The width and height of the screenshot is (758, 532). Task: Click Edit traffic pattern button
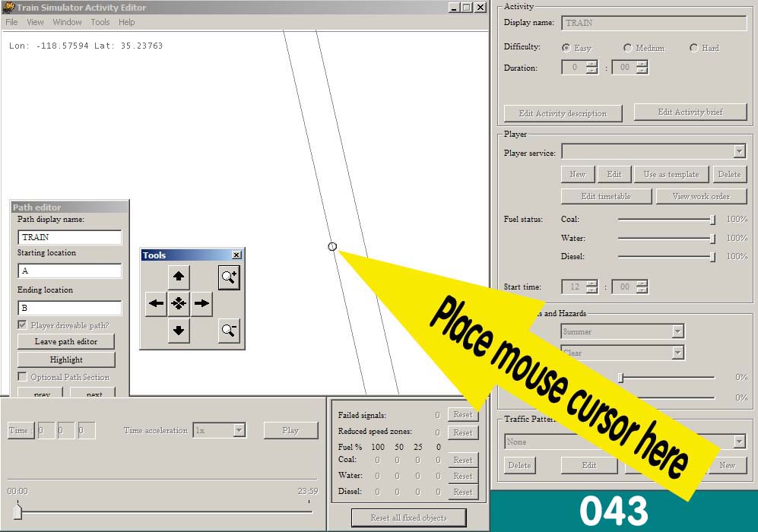tap(589, 465)
